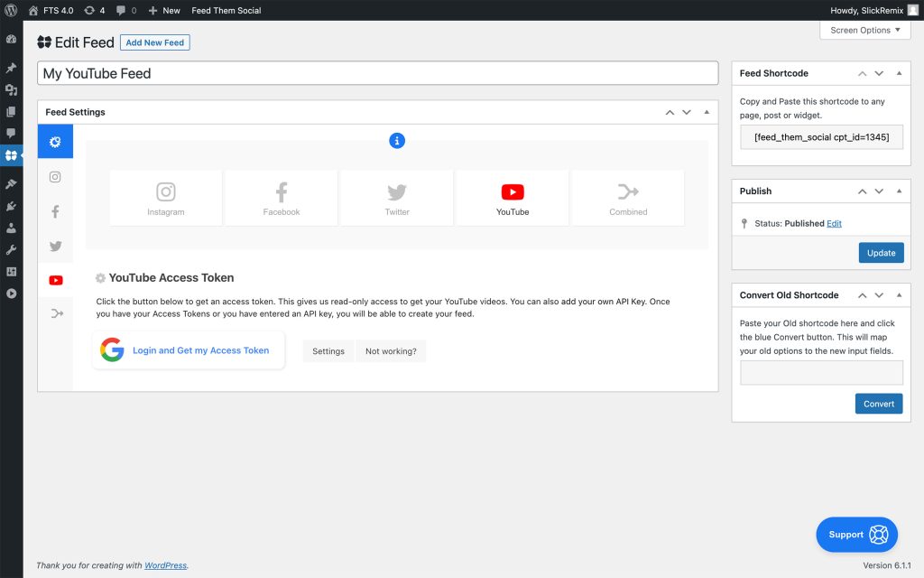The height and width of the screenshot is (578, 924).
Task: Click the Convert button
Action: point(879,404)
